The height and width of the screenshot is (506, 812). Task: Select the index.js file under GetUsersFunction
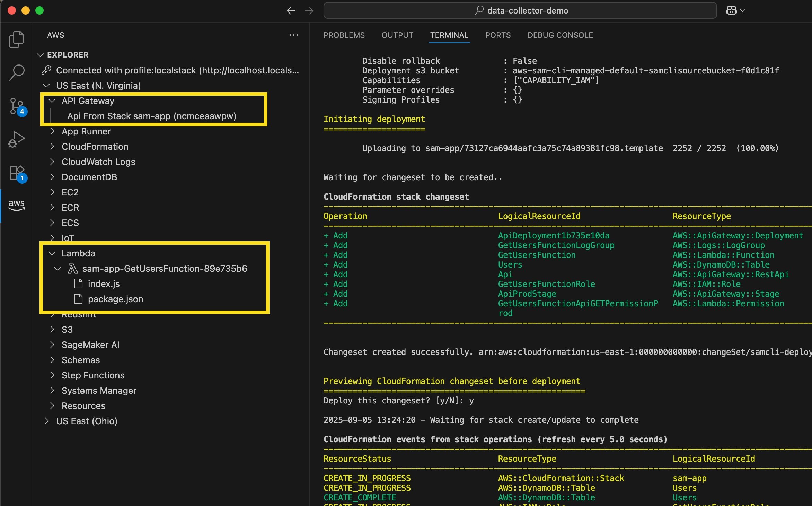[x=104, y=283]
